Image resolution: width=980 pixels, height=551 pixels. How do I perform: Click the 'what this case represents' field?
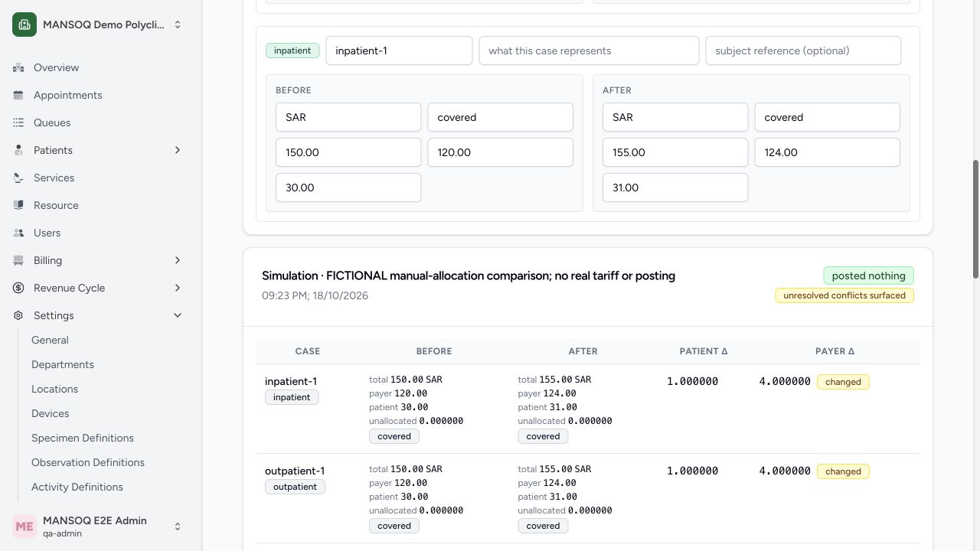tap(589, 51)
